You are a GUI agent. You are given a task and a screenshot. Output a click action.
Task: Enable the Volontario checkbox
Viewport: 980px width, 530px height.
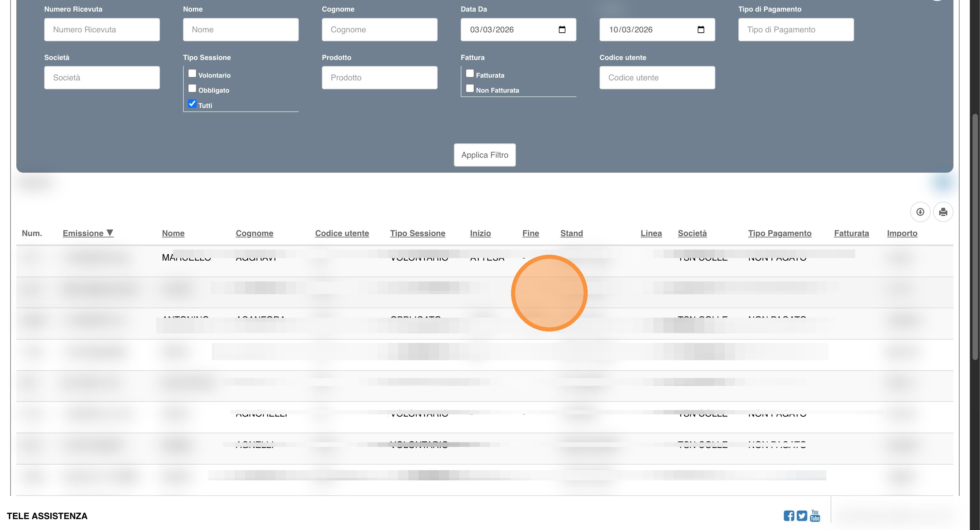[x=192, y=74]
